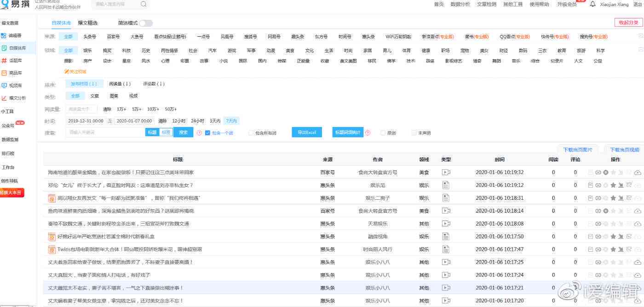Click the orange original badge on the 高以翔女友 title

(52, 198)
